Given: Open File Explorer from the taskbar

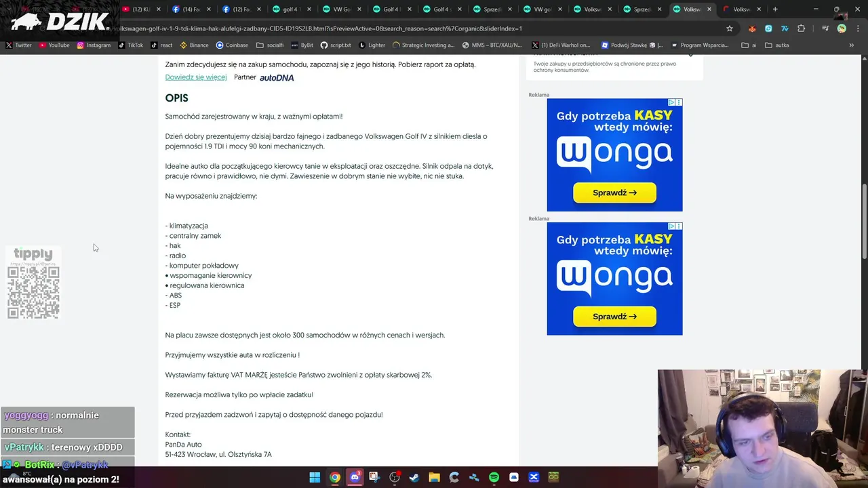Looking at the screenshot, I should 434,477.
